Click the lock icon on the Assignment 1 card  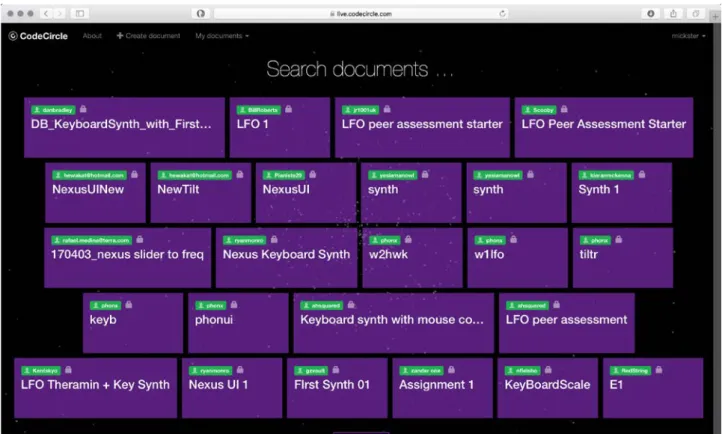coord(451,370)
